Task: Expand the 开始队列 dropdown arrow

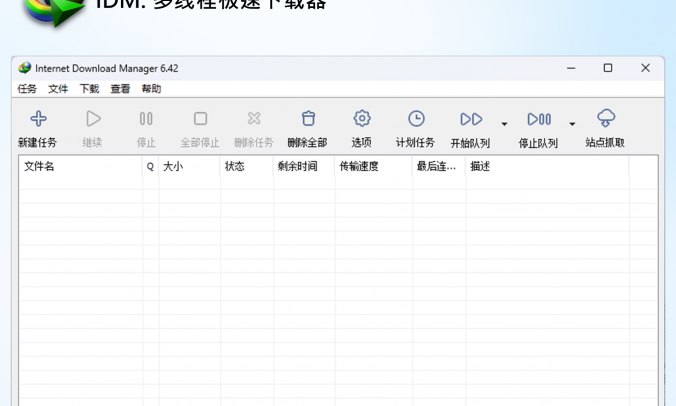Action: coord(504,124)
